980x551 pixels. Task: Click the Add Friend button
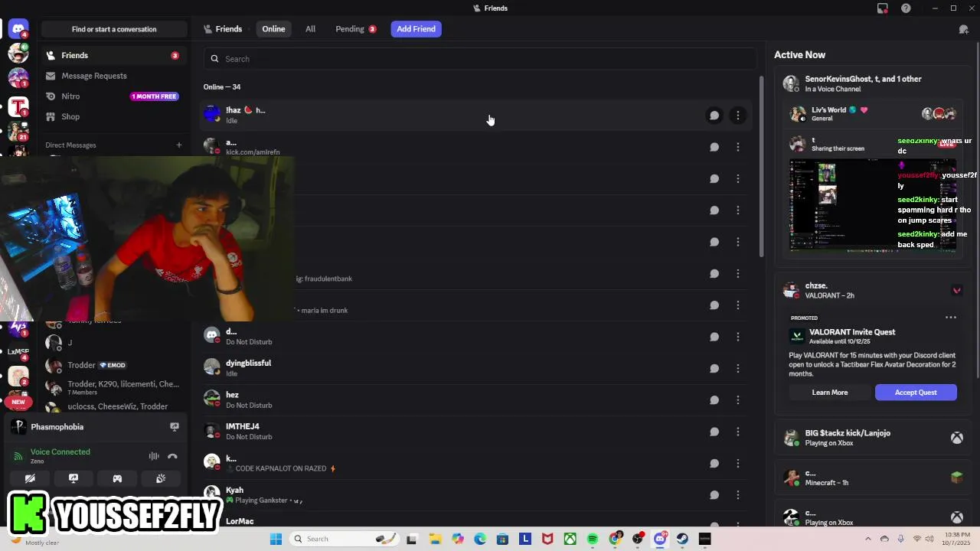point(416,29)
